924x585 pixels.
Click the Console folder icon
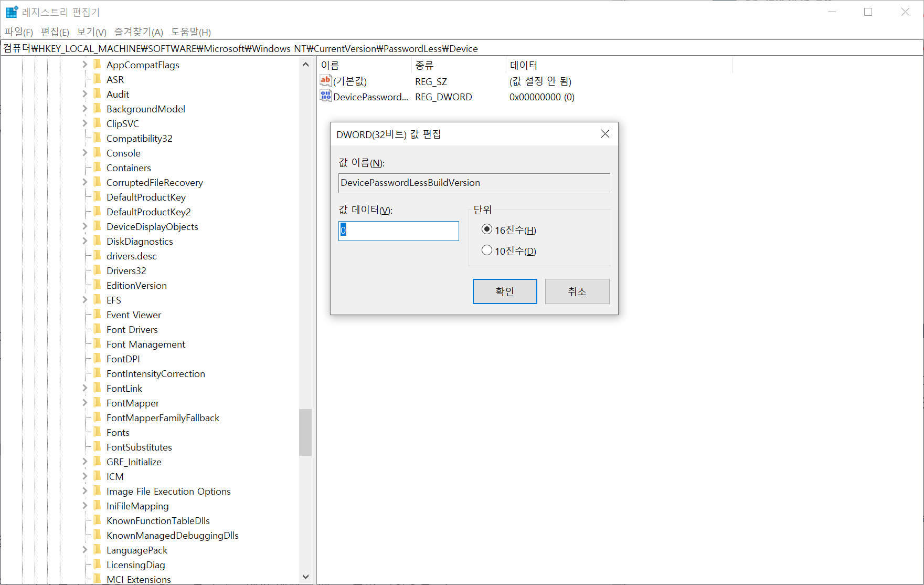tap(97, 153)
